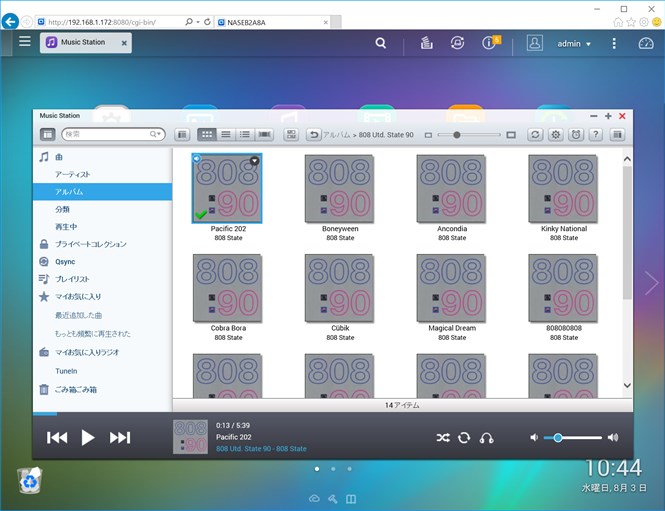Image resolution: width=665 pixels, height=511 pixels.
Task: Click the アルバム breadcrumb link
Action: point(337,135)
